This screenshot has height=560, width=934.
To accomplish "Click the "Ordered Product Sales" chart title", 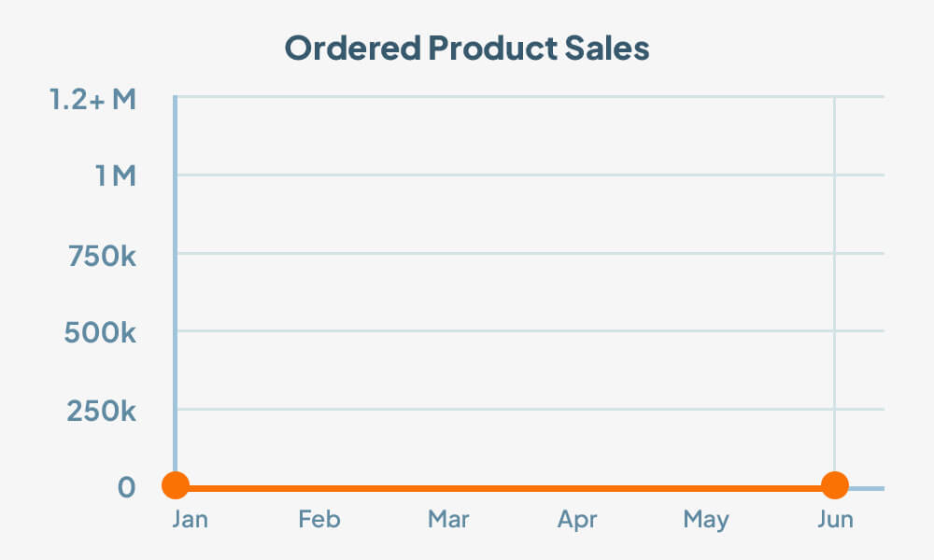I will click(x=466, y=49).
